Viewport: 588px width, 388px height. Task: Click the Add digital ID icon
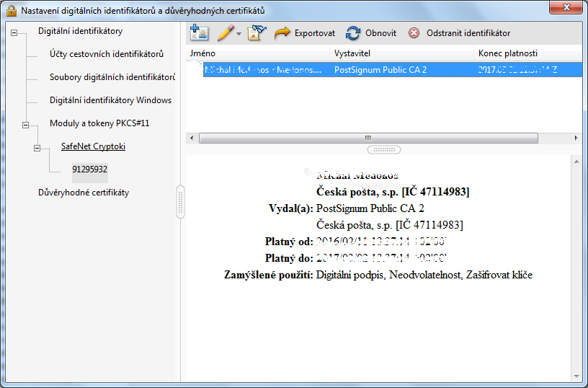199,32
